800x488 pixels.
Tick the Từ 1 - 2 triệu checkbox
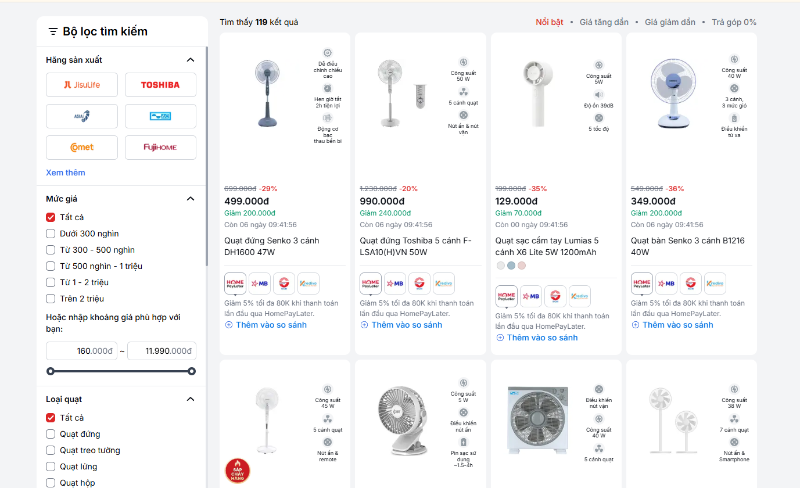(51, 282)
